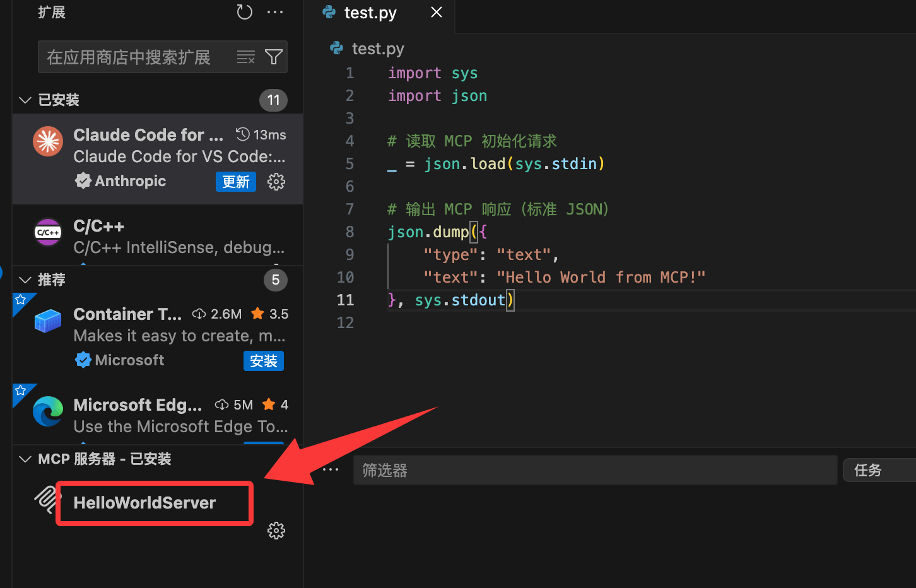Image resolution: width=916 pixels, height=588 pixels.
Task: Click the refresh extensions icon
Action: point(244,13)
